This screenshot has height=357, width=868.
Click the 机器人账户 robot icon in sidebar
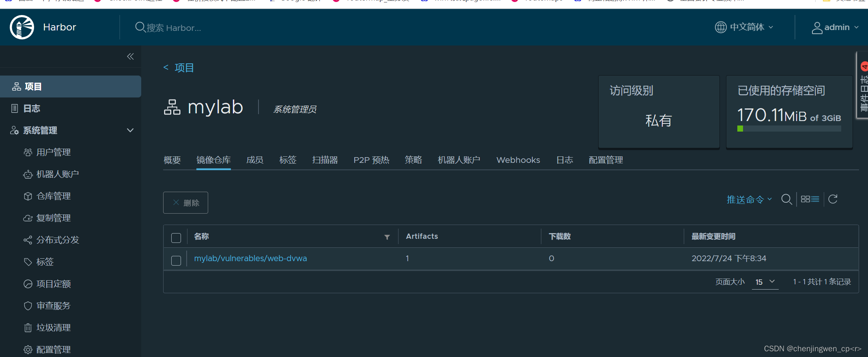[x=28, y=174]
